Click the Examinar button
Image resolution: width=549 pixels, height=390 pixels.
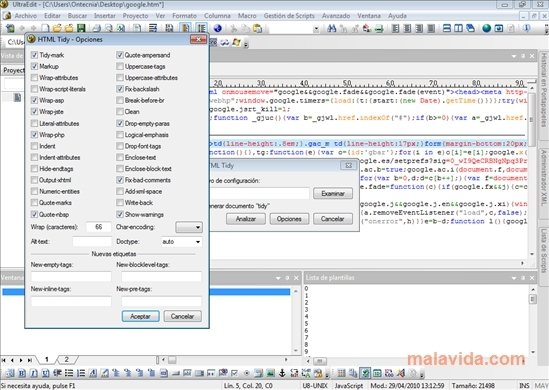pos(333,193)
